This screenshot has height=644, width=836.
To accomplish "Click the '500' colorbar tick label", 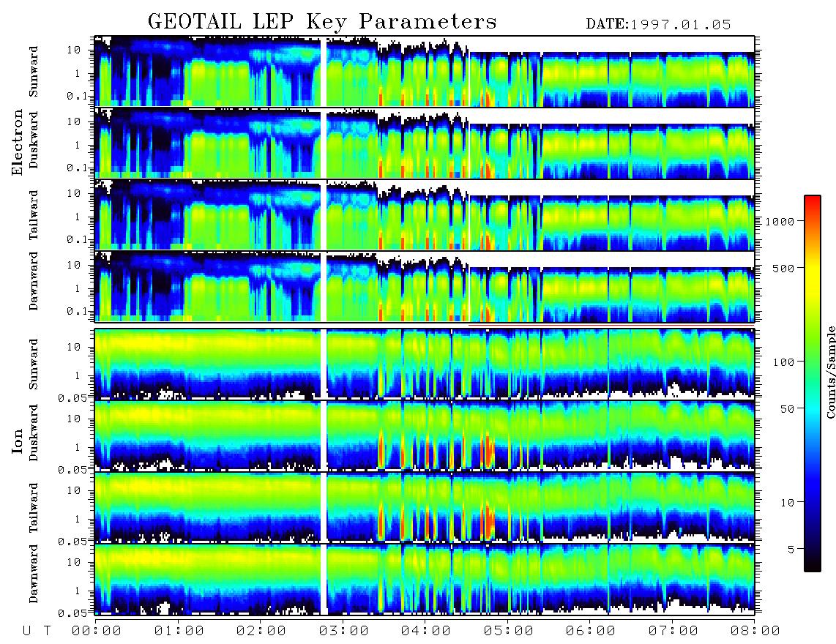I will click(783, 268).
